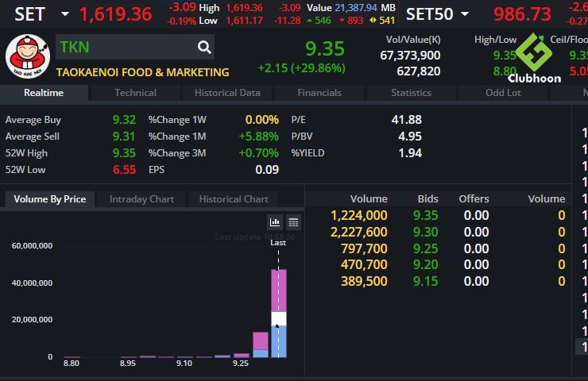Click the %Change 1M value +5.88%

click(259, 137)
